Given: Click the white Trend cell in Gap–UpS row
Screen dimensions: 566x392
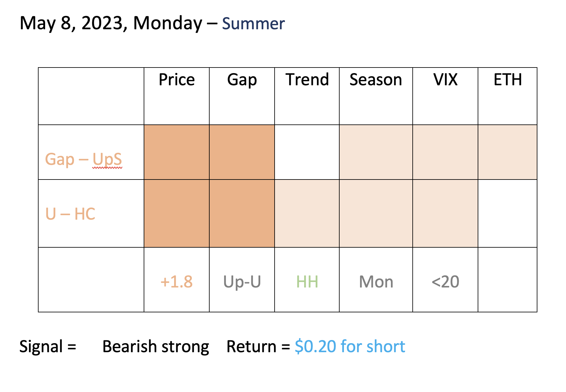Looking at the screenshot, I should (x=307, y=152).
